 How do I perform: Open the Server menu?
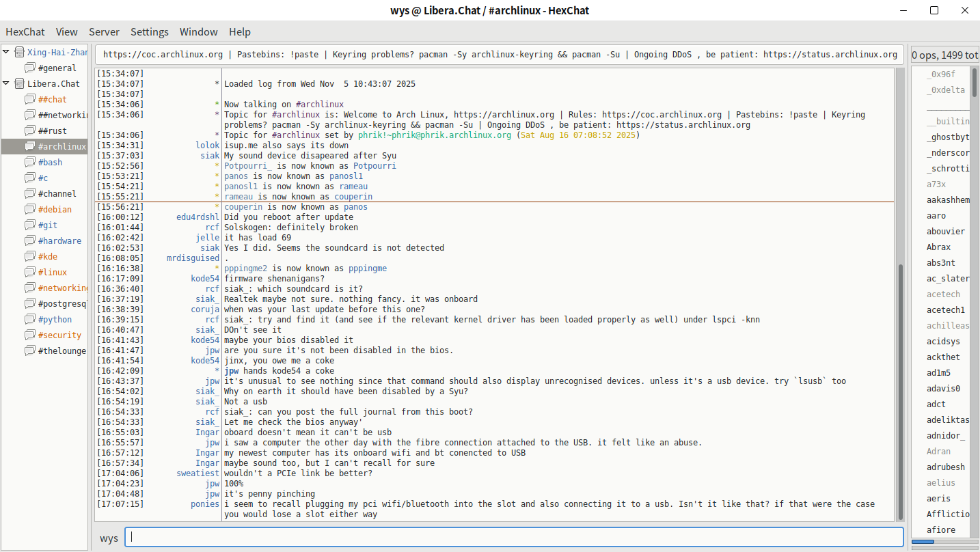coord(104,32)
